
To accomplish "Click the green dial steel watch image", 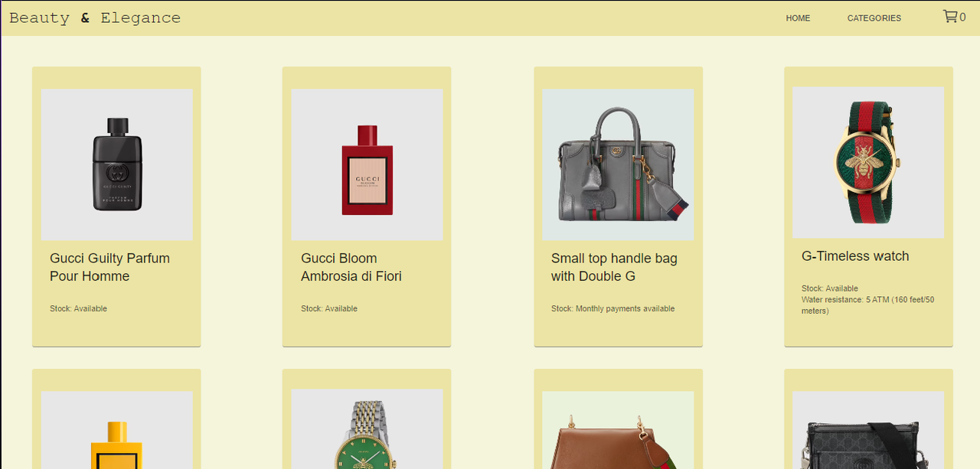I will click(367, 429).
